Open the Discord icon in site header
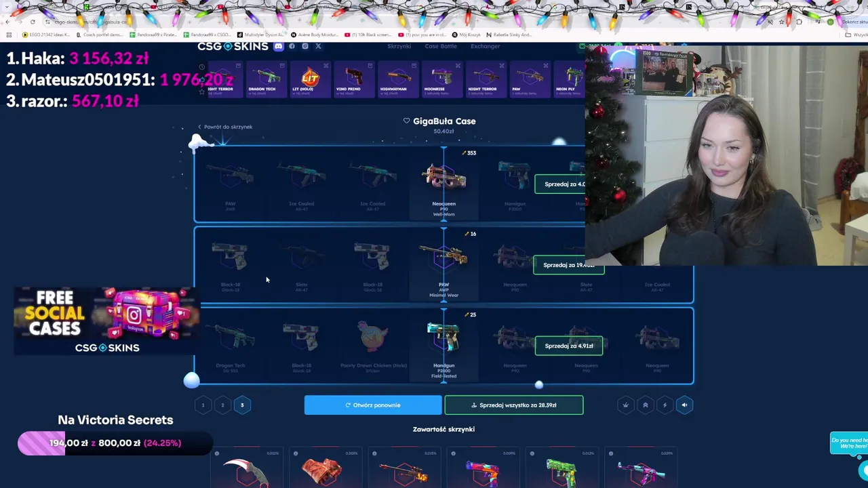Image resolution: width=868 pixels, height=488 pixels. coord(278,46)
